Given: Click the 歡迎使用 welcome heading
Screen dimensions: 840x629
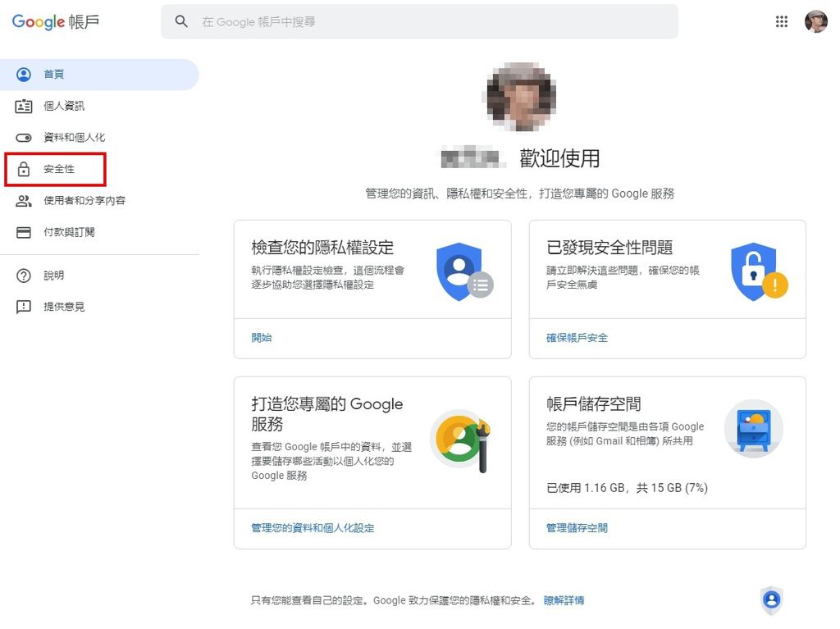Looking at the screenshot, I should click(x=559, y=158).
